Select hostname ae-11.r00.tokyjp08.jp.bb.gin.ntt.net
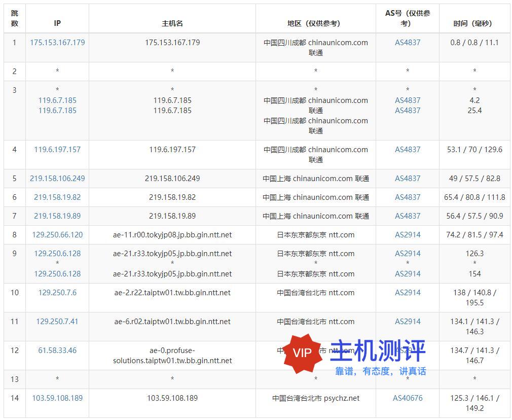Image resolution: width=512 pixels, height=420 pixels. click(x=172, y=235)
